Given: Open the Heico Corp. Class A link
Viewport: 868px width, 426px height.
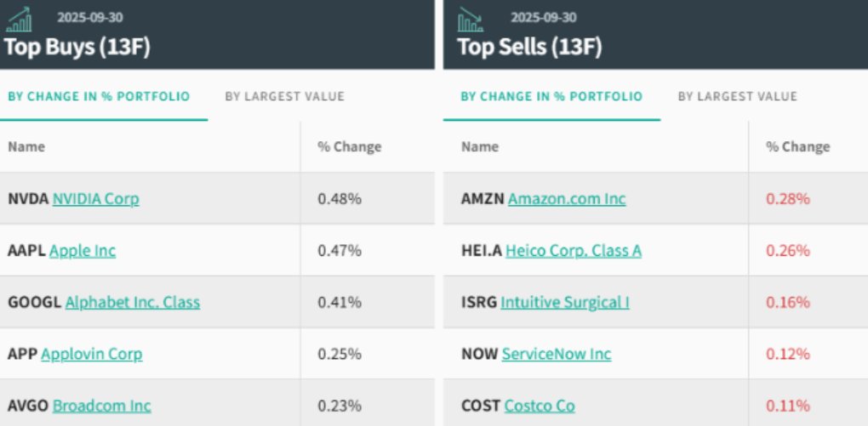Looking at the screenshot, I should click(x=573, y=251).
